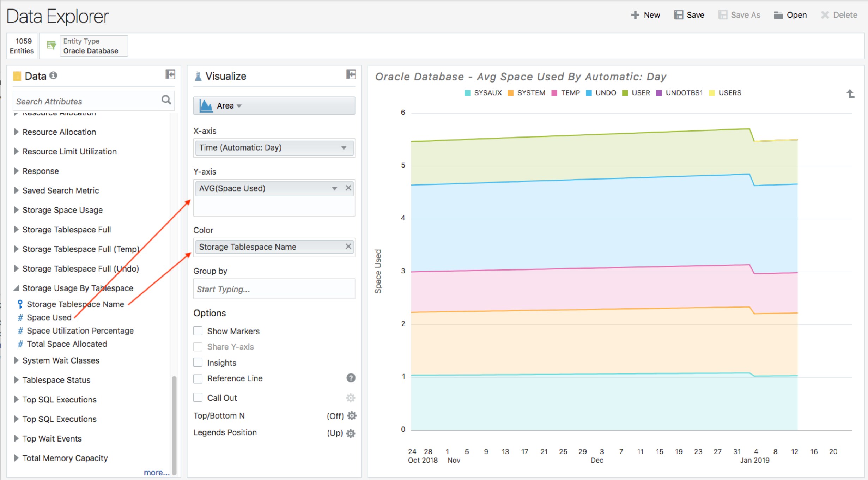
Task: Click the search magnifier icon
Action: tap(166, 100)
